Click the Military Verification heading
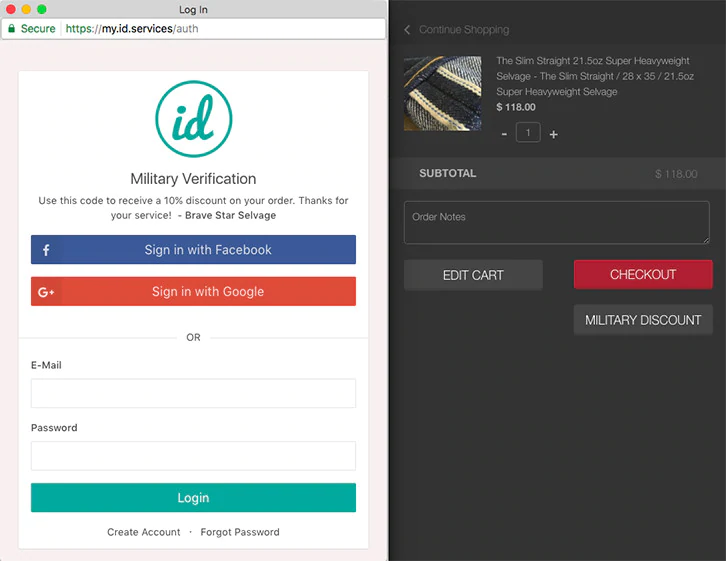Screen dimensions: 726x561 193,179
